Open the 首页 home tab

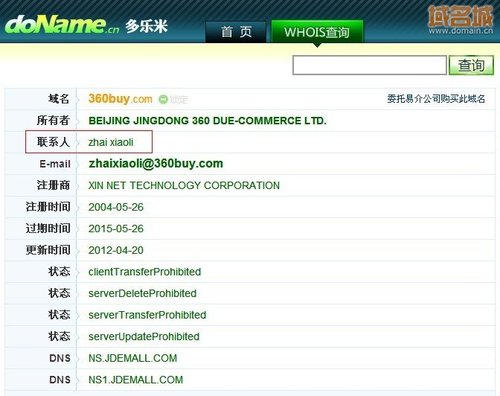pos(236,32)
